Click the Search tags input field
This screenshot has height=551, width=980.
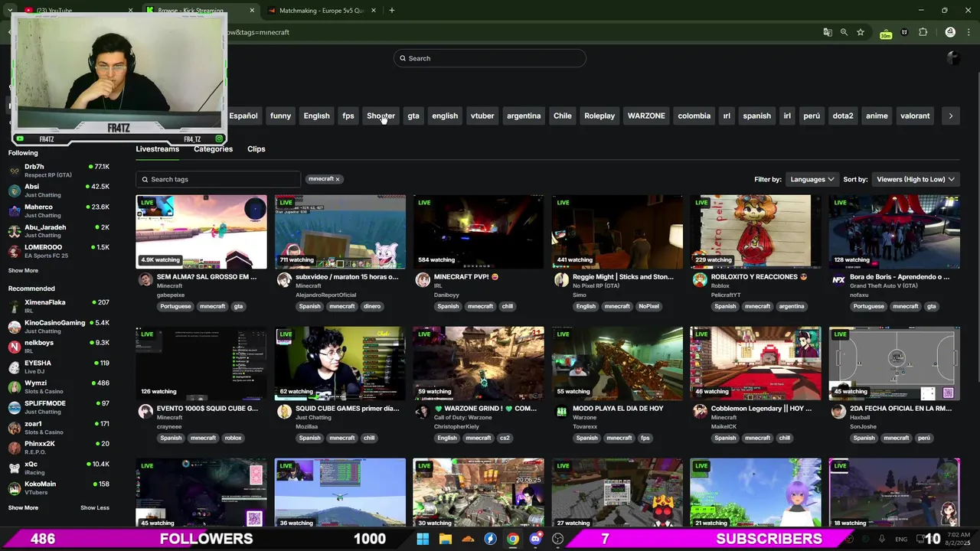pos(218,179)
